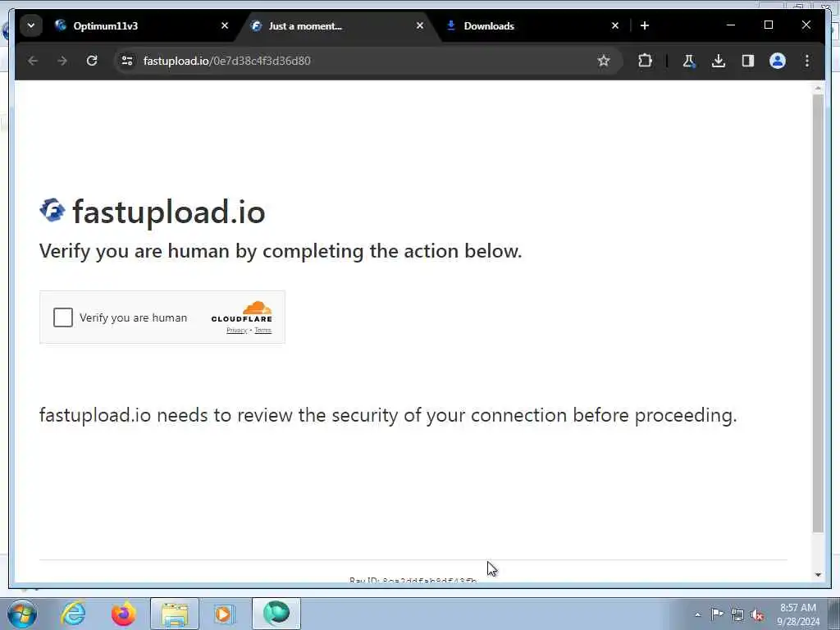The width and height of the screenshot is (840, 630).
Task: Open Chrome three-dot menu
Action: 807,61
